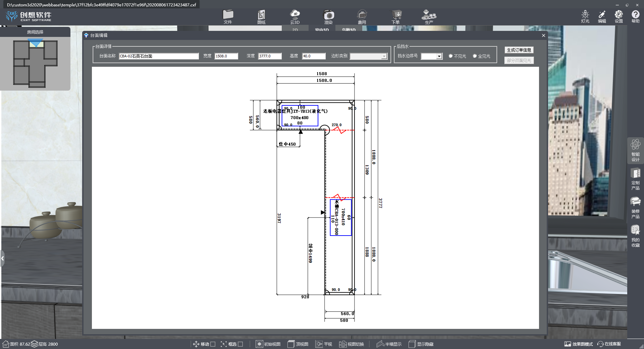Click the 部分双面见光 button

(519, 60)
